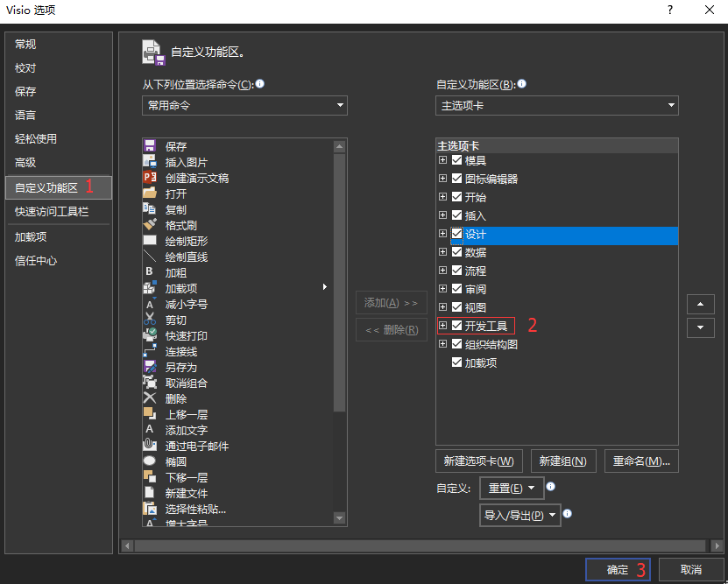
Task: Select the 加载项 command icon in list
Action: tap(150, 288)
